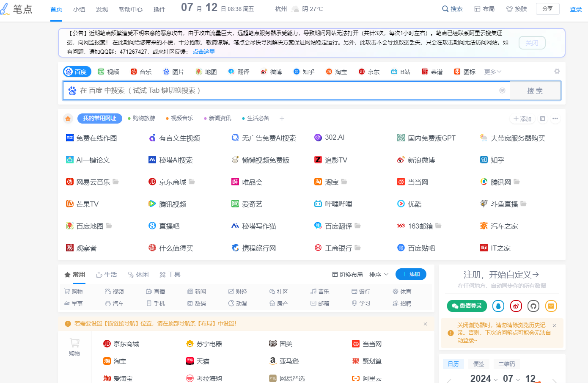Switch to the 工具 tab
The image size is (588, 383).
pos(170,275)
